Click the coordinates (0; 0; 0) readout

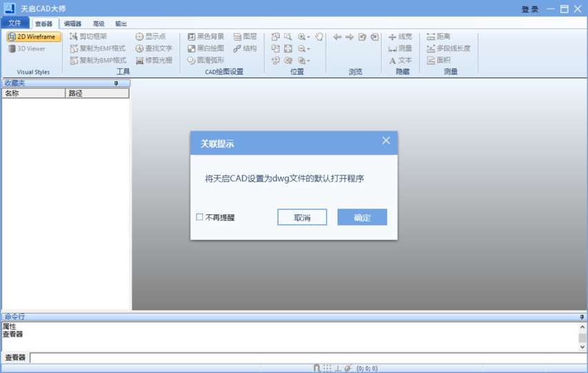tap(366, 368)
